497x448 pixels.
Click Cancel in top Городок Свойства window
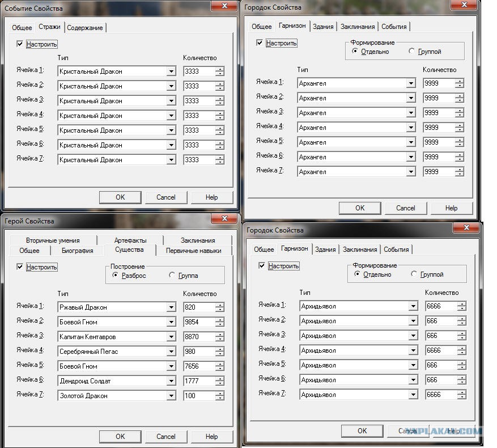405,208
